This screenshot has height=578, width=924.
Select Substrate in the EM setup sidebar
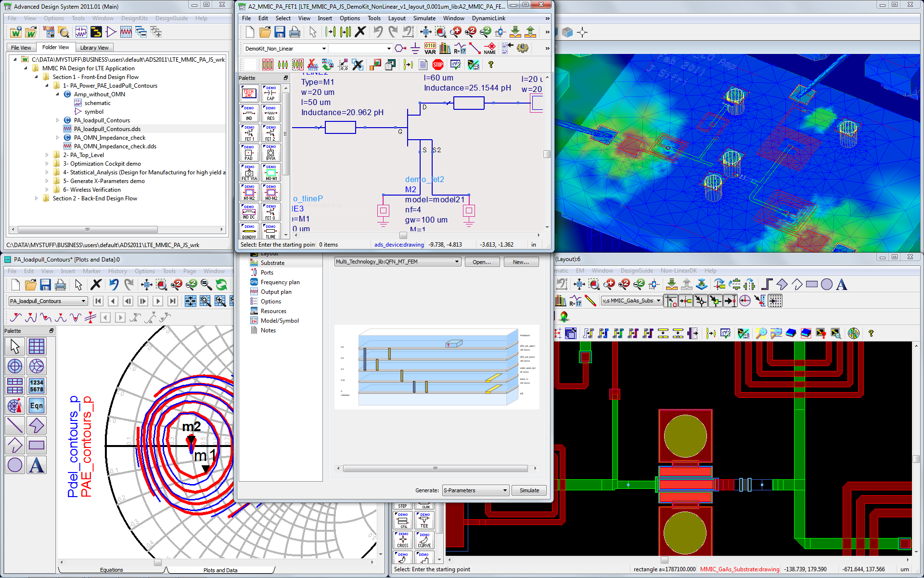(273, 263)
